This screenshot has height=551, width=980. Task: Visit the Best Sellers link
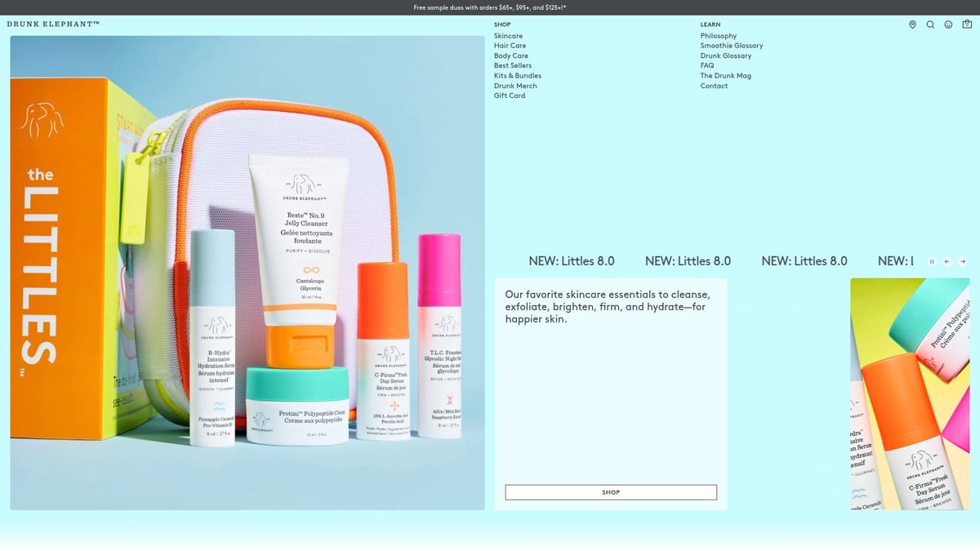click(513, 65)
